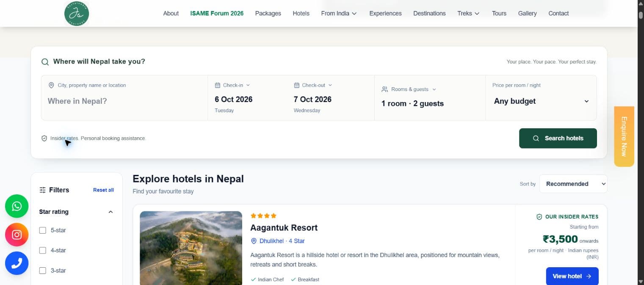Click the Aagantuk Resort photo thumbnail
644x285 pixels.
pyautogui.click(x=191, y=248)
